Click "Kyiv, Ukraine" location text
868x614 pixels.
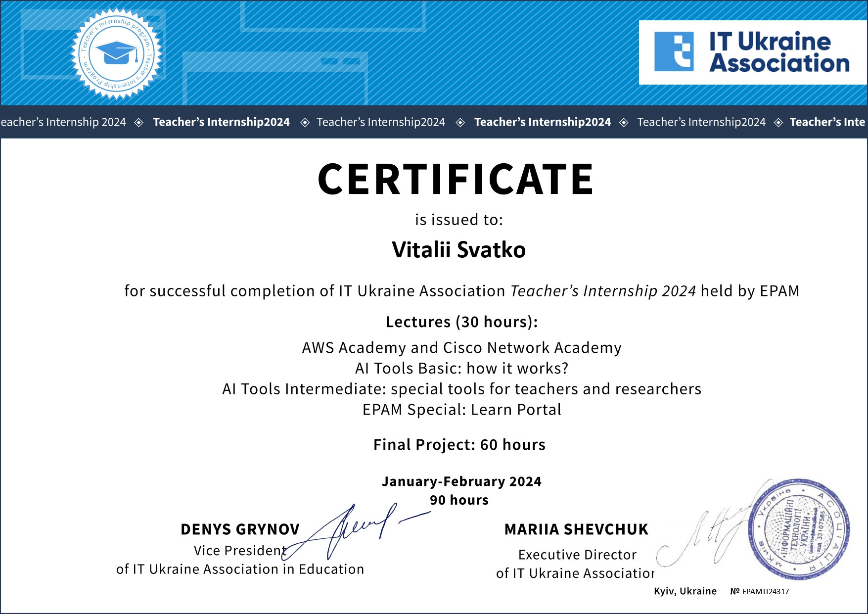point(685,591)
